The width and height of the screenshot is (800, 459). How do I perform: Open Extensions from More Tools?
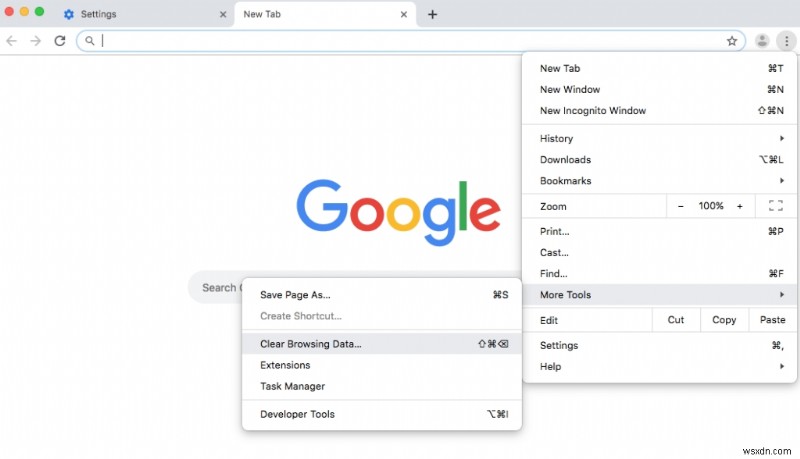coord(382,365)
